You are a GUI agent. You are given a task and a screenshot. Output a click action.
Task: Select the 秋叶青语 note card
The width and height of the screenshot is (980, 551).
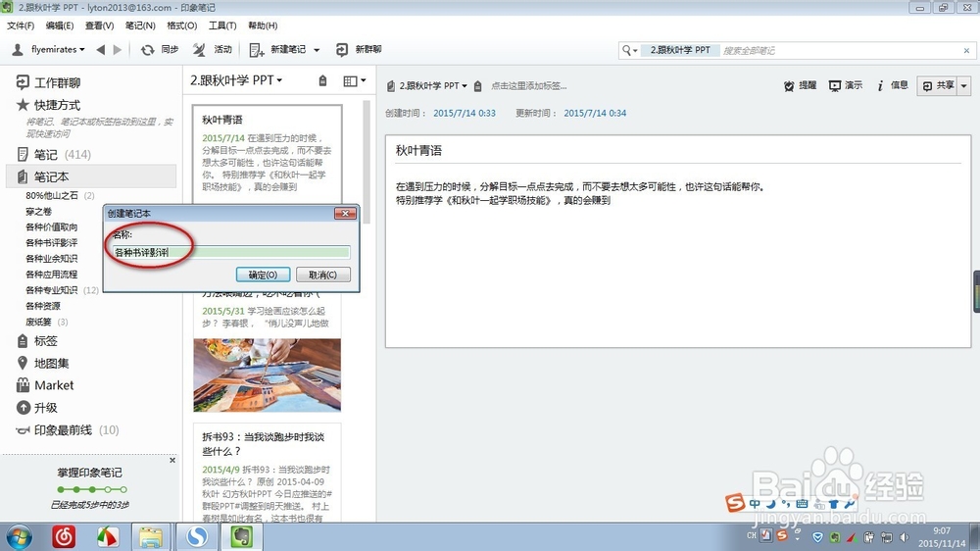(x=267, y=153)
